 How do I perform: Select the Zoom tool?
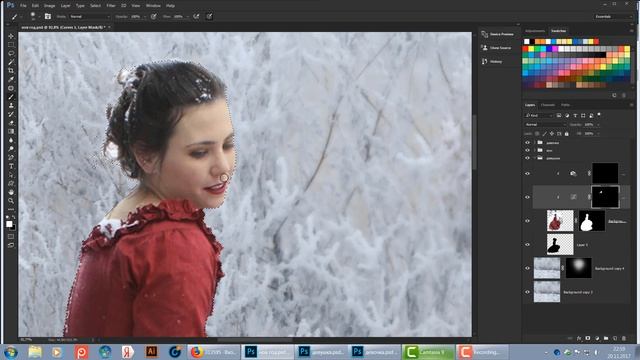11,200
